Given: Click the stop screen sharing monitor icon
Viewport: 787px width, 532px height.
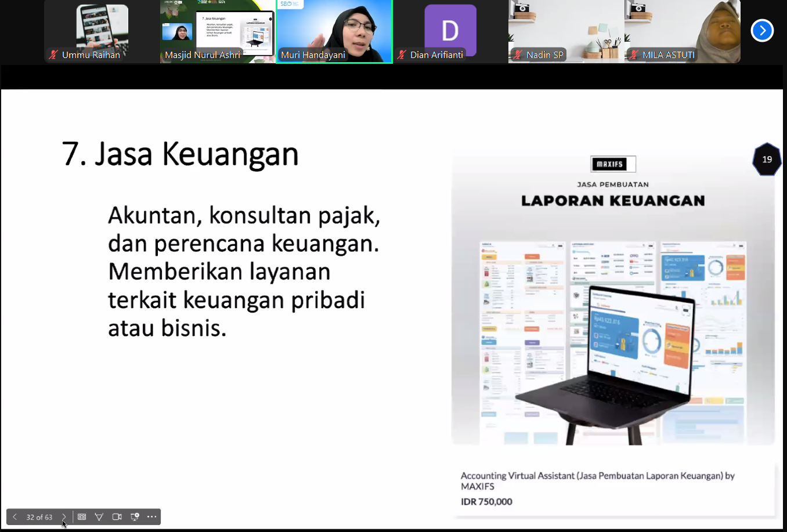Looking at the screenshot, I should (x=134, y=516).
